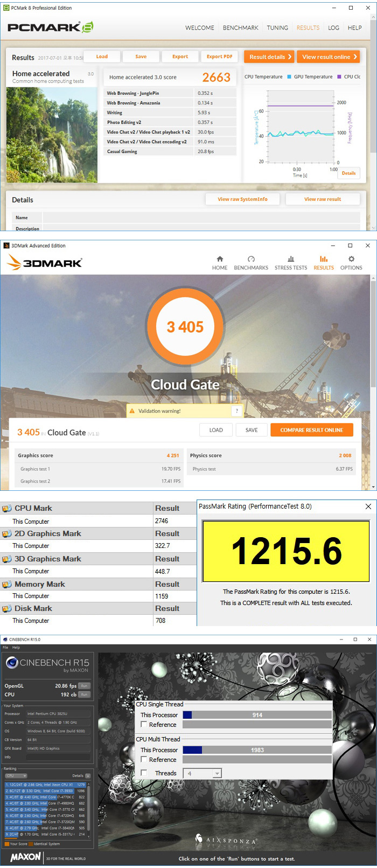The height and width of the screenshot is (868, 377).
Task: Switch to the RESULTS tab in PCMark 8
Action: pos(308,27)
